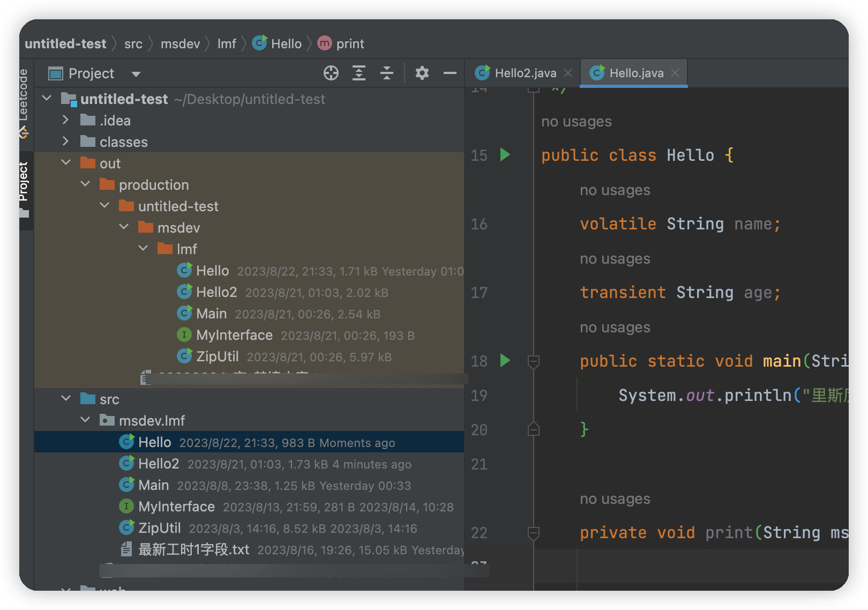Fold the main method at line 18
Viewport: 868px width, 610px height.
pyautogui.click(x=533, y=362)
